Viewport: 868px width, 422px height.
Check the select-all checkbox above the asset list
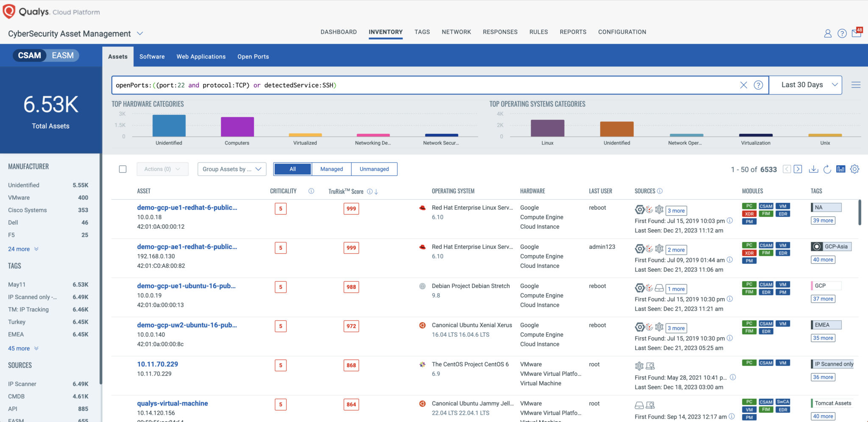coord(123,169)
